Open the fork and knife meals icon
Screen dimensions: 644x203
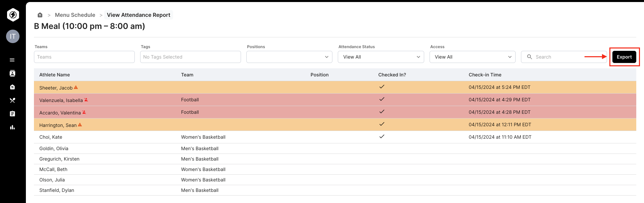(x=12, y=100)
